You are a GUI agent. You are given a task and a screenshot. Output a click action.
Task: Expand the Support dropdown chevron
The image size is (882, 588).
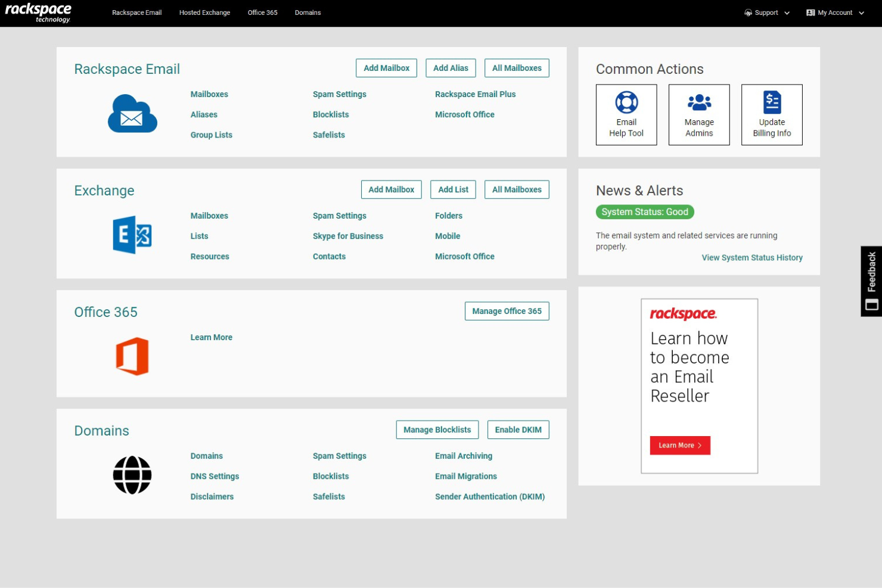[x=787, y=13]
